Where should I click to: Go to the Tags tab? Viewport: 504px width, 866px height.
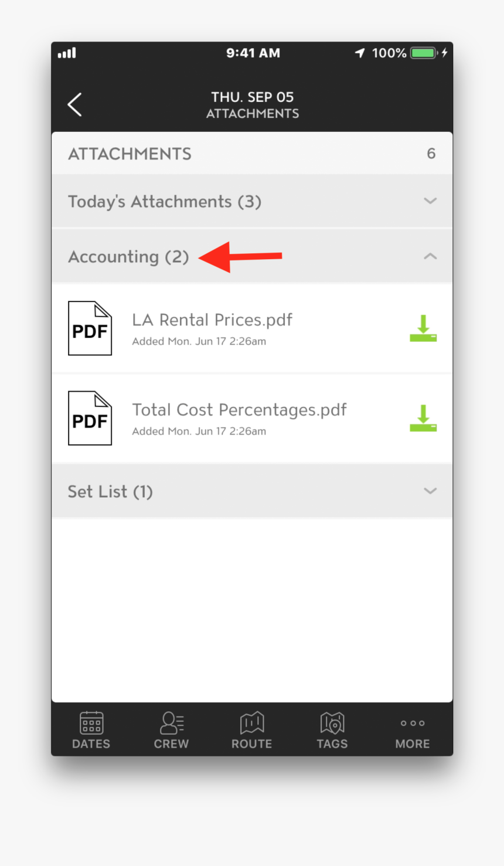tap(332, 730)
